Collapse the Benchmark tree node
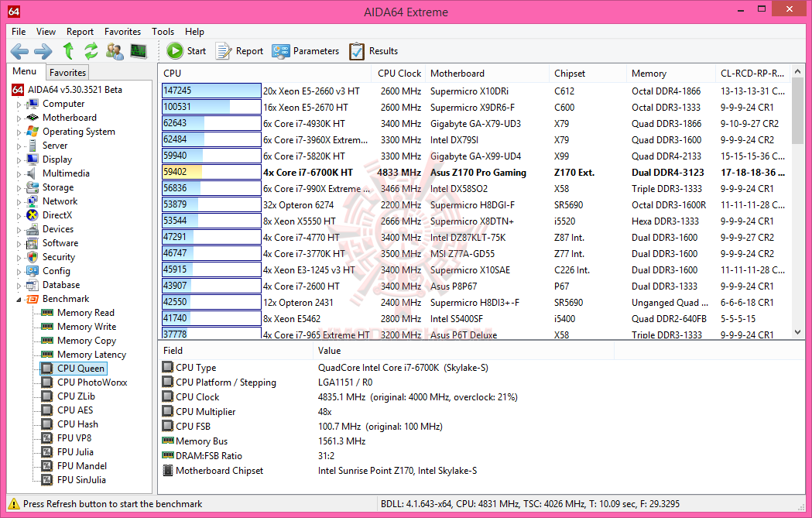 (x=19, y=300)
